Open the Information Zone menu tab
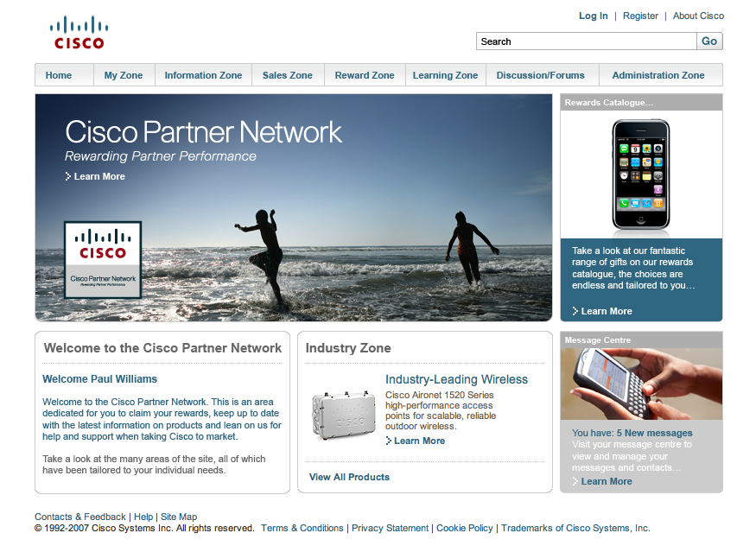 [203, 75]
